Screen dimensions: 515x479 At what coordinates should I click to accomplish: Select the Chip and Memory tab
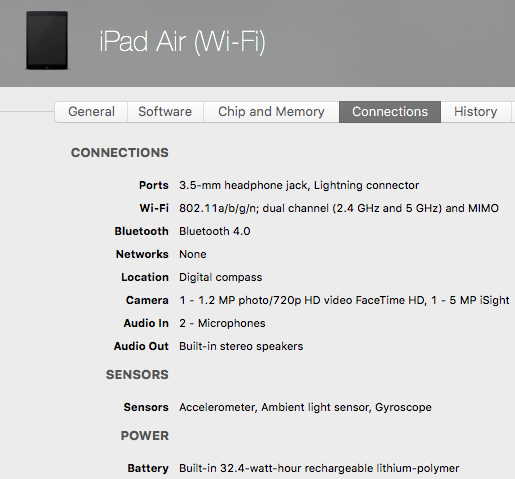tap(271, 112)
